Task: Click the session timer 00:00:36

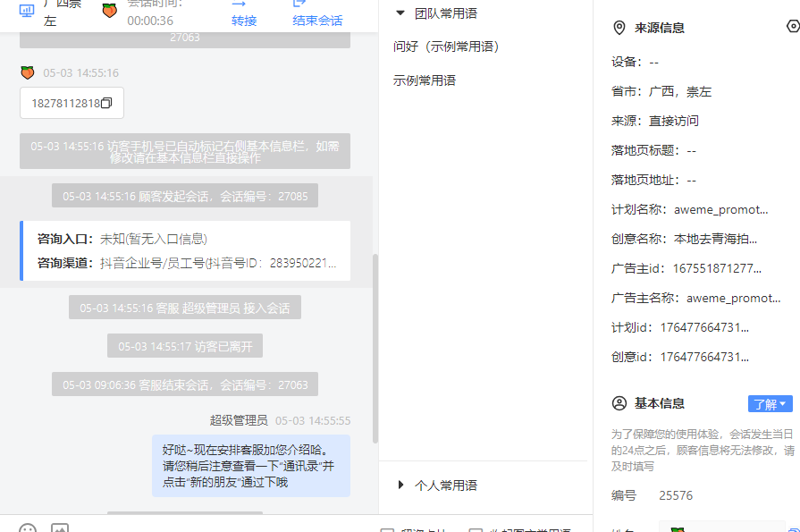Action: point(150,21)
